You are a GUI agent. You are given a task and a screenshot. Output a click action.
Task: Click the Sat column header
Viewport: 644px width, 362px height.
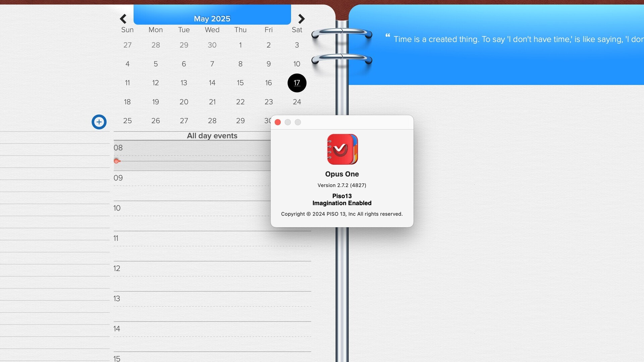pyautogui.click(x=297, y=29)
